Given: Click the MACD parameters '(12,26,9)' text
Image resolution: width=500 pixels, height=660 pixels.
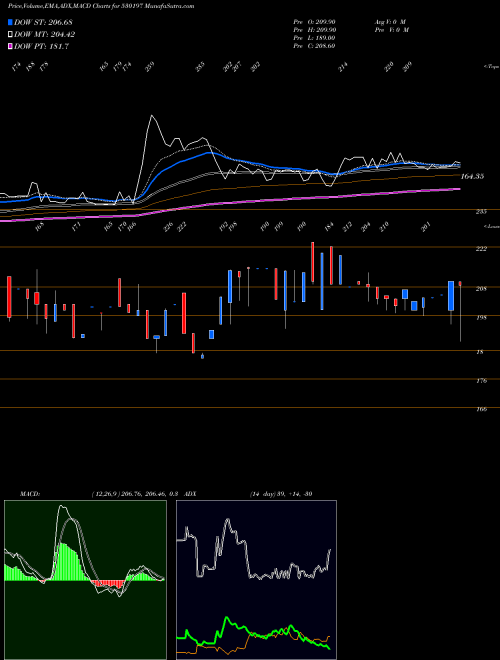Looking at the screenshot, I should [105, 494].
